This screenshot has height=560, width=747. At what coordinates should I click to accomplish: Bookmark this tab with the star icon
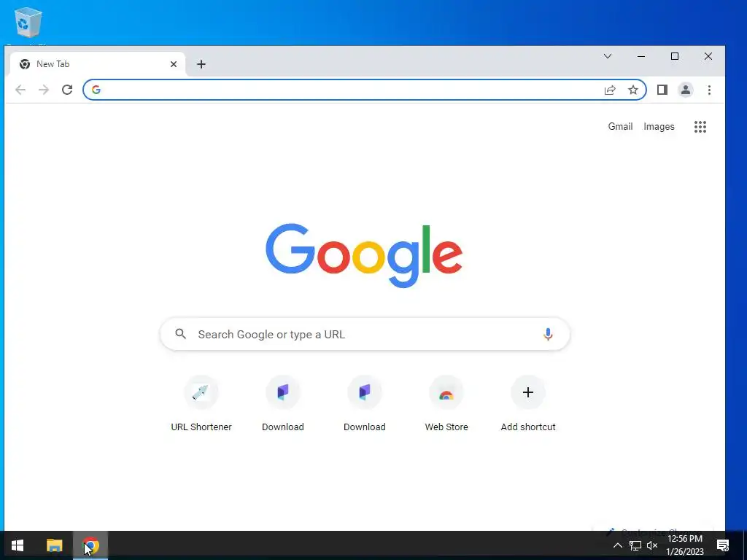(x=632, y=90)
